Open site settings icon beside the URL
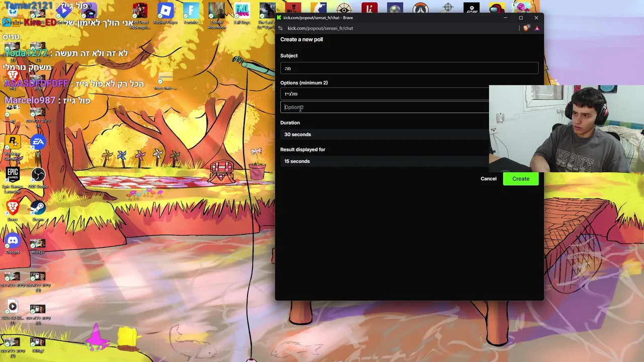This screenshot has width=644, height=362. [x=281, y=28]
